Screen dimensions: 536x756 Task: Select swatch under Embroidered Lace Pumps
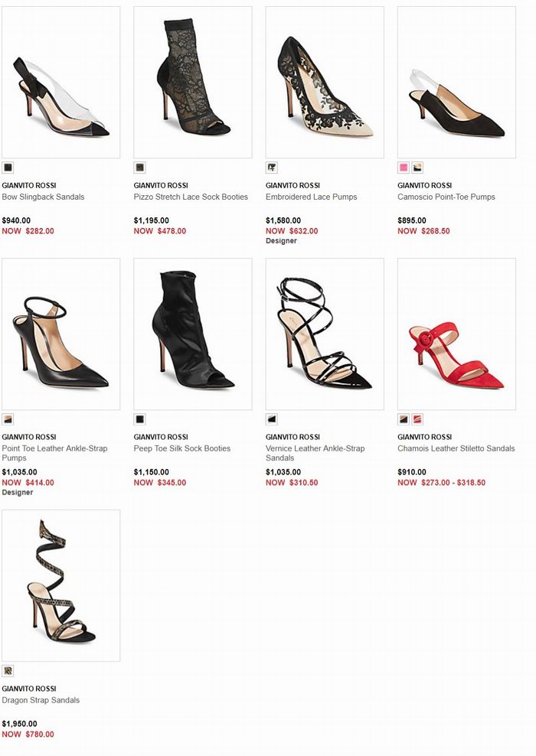coord(272,168)
